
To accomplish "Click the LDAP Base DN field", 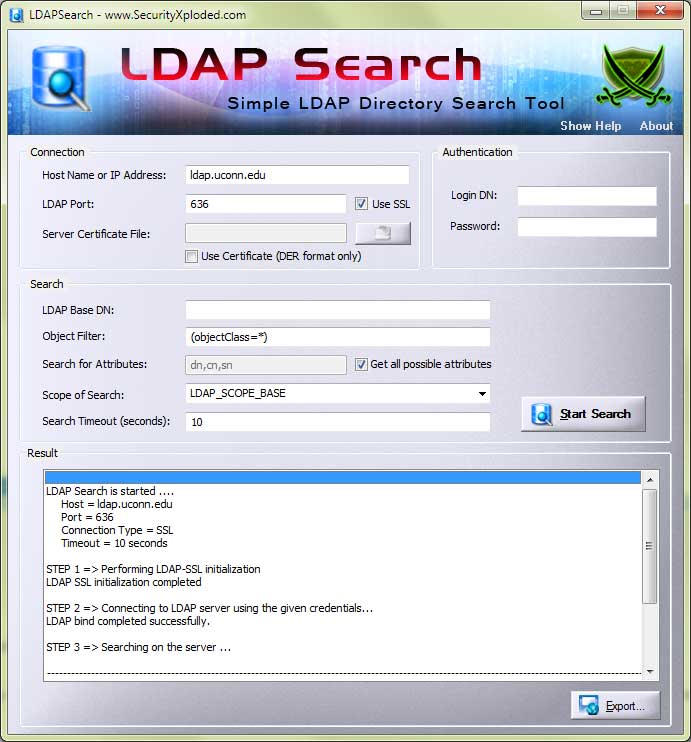I will click(x=338, y=310).
